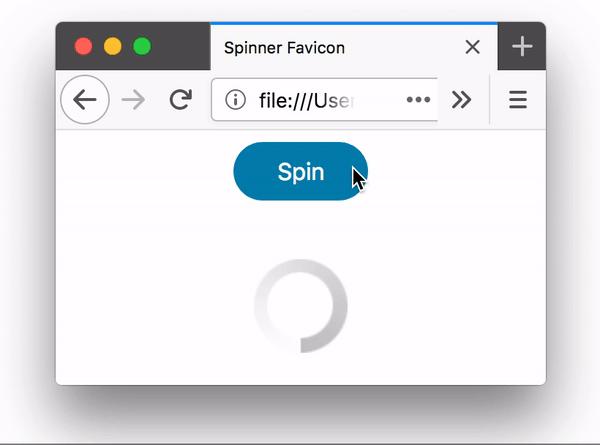Viewport: 600px width, 445px height.
Task: Close the Spinner Favicon tab
Action: [473, 47]
